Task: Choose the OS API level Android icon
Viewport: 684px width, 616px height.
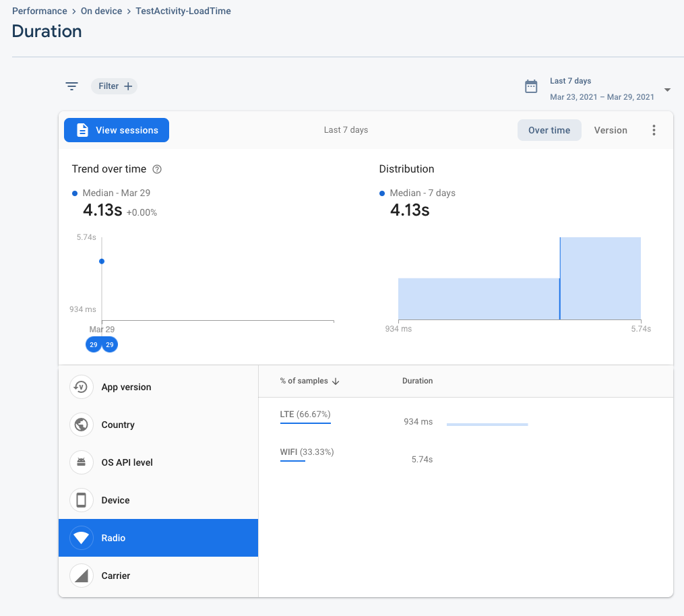Action: 82,462
